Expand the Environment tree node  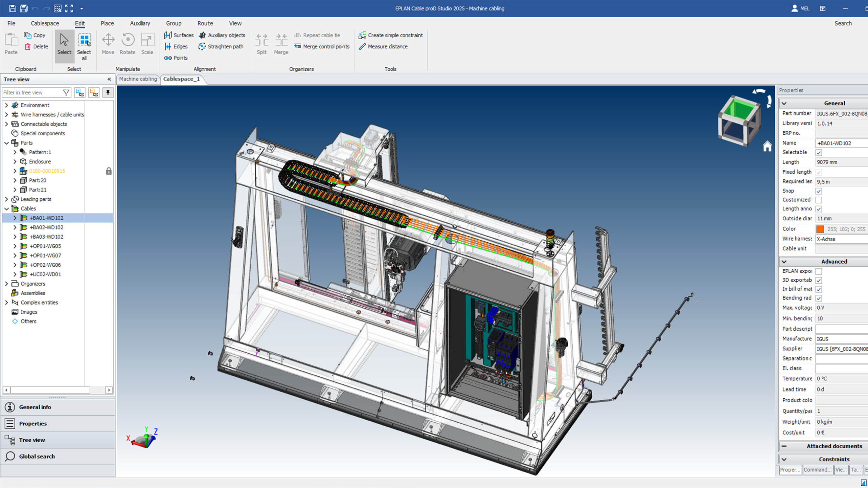tap(6, 105)
